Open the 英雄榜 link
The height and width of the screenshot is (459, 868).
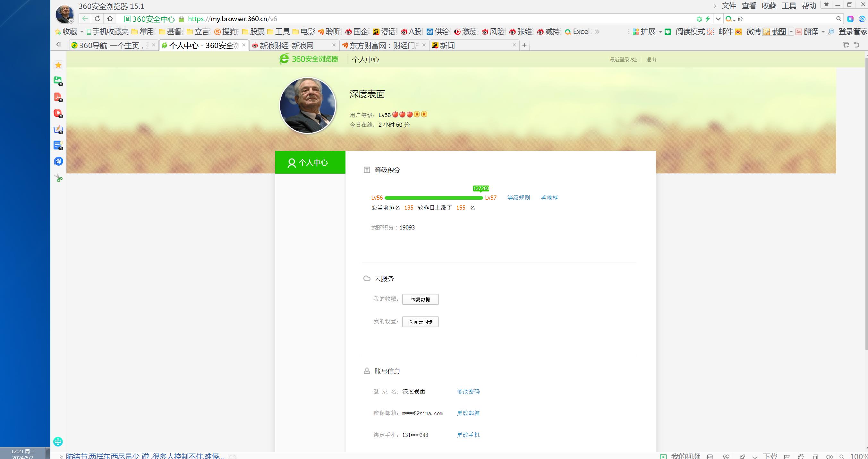tap(549, 198)
